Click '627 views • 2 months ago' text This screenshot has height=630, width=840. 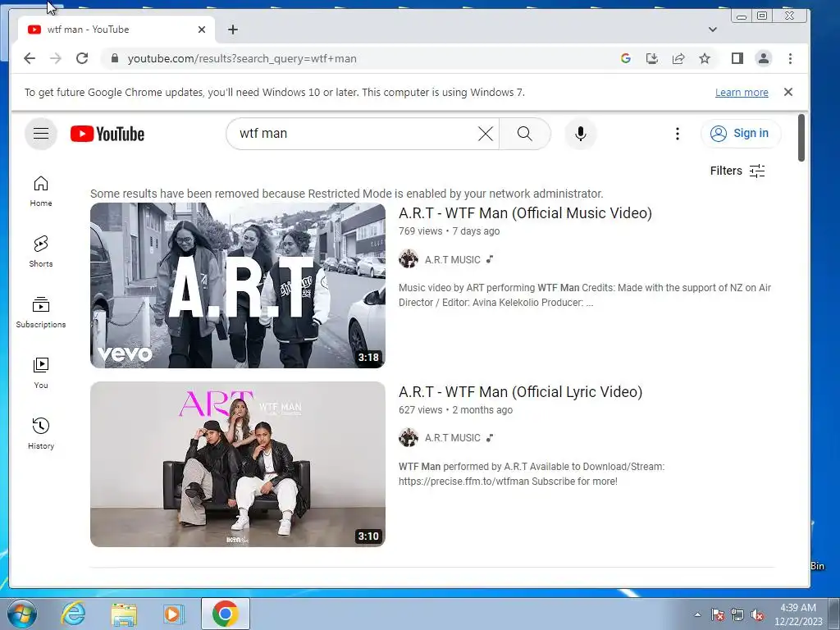point(455,410)
